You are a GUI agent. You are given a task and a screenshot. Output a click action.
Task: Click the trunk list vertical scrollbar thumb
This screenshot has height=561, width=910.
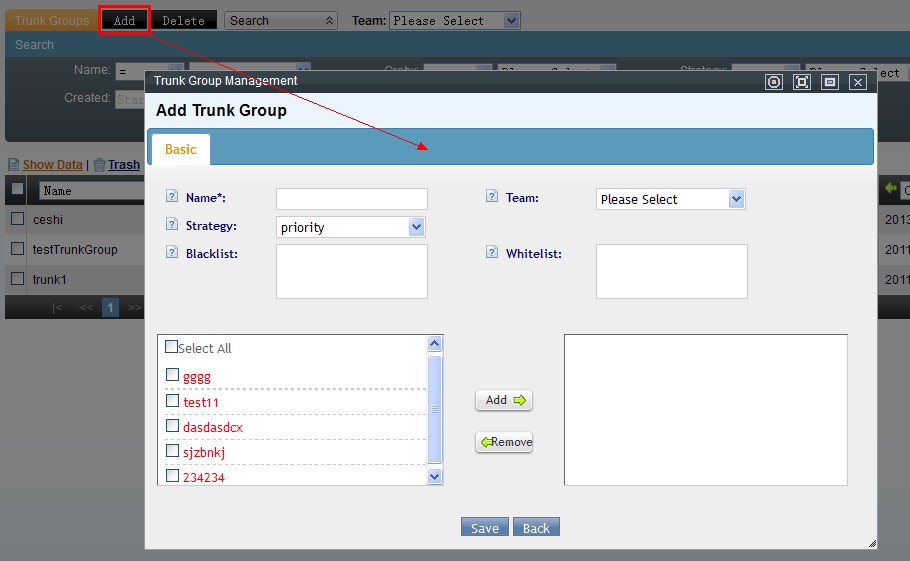pos(434,409)
